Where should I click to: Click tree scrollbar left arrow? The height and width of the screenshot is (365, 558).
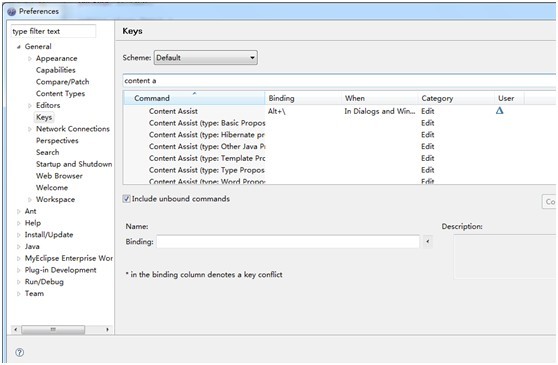(15, 329)
